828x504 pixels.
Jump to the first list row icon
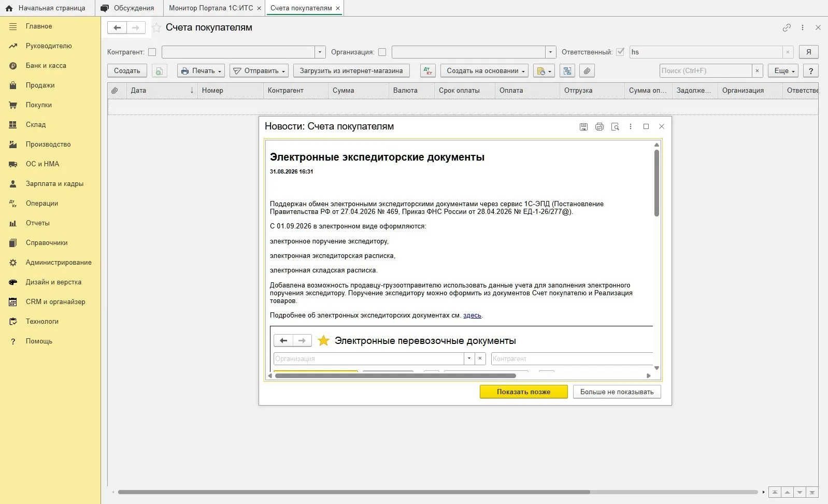point(775,492)
